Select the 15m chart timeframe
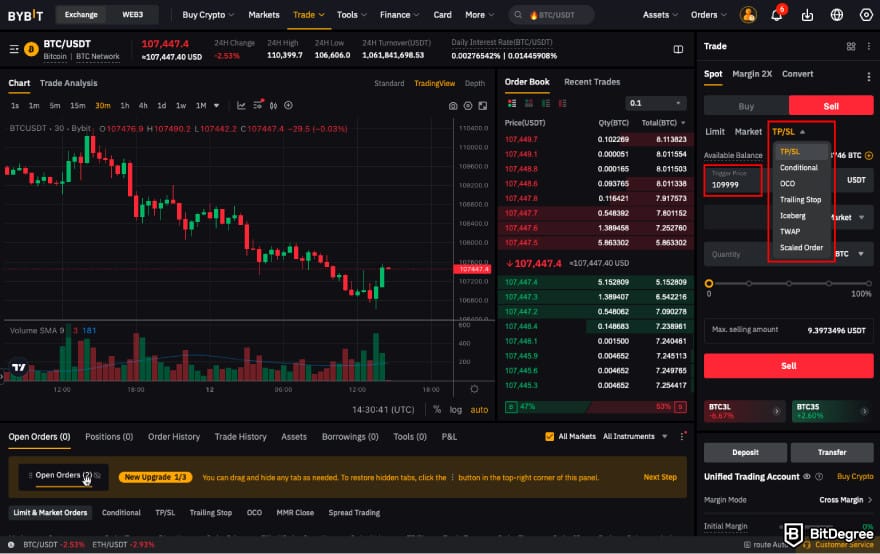 [x=77, y=106]
